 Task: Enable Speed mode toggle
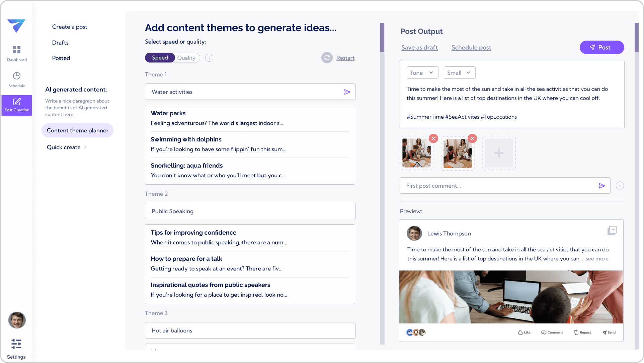160,58
